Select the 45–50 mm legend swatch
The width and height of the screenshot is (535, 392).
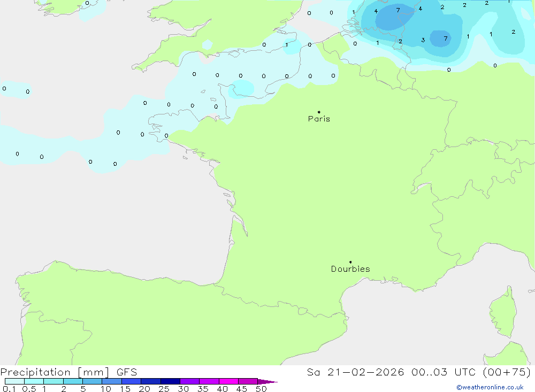[x=248, y=381]
